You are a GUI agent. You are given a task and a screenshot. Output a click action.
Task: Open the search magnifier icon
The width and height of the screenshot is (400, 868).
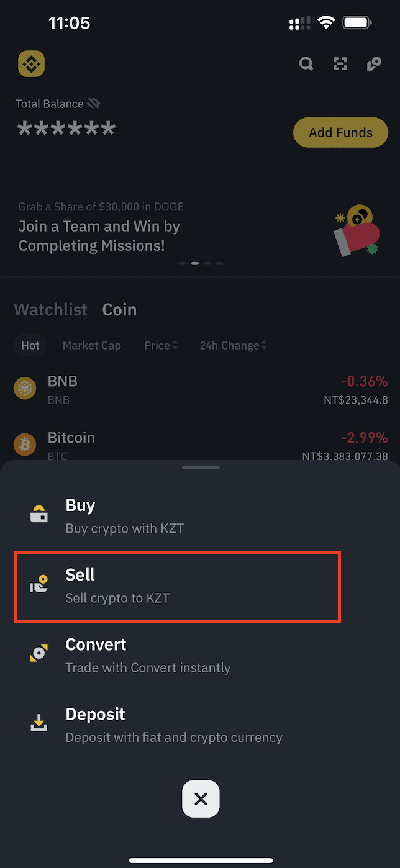point(306,63)
